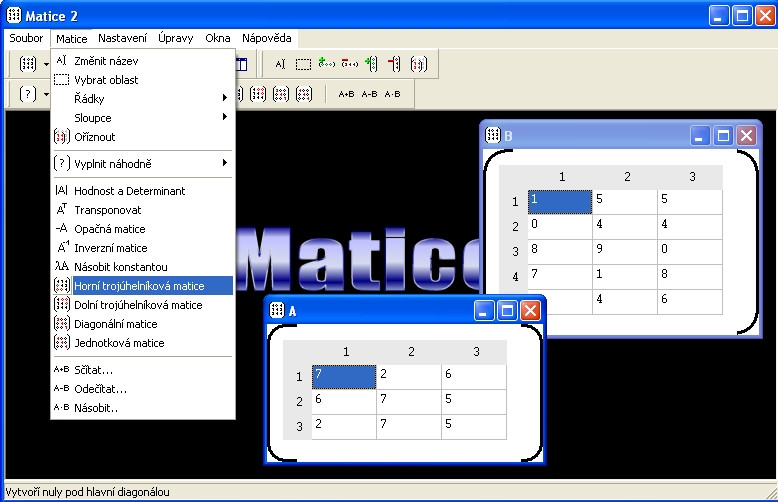Click column header 3 in matrix B
The width and height of the screenshot is (778, 502).
tap(692, 177)
